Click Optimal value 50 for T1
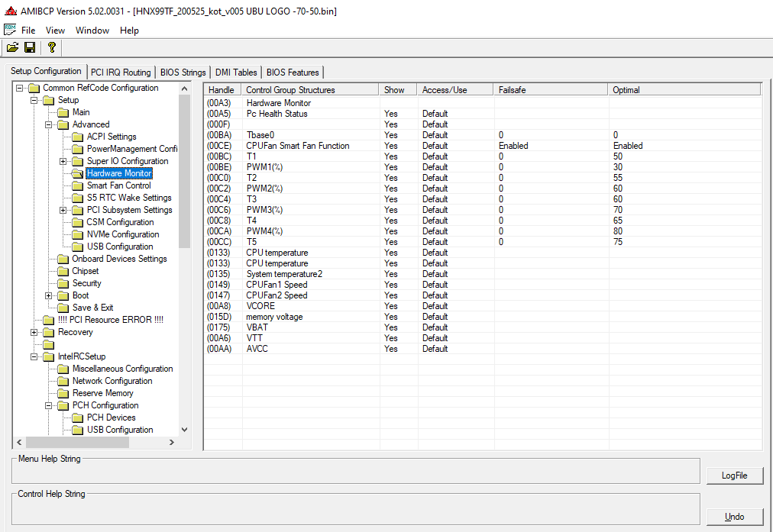The height and width of the screenshot is (532, 773). pos(618,156)
